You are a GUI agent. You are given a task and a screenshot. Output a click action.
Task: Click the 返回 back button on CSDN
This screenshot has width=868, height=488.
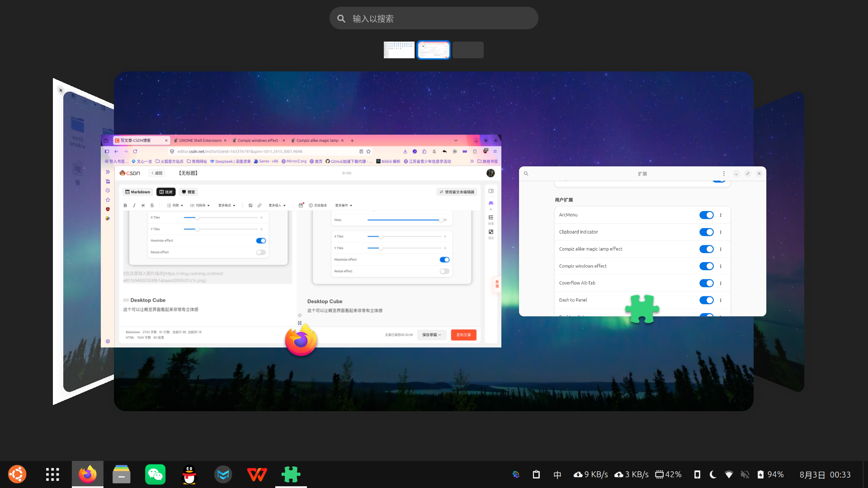[157, 173]
